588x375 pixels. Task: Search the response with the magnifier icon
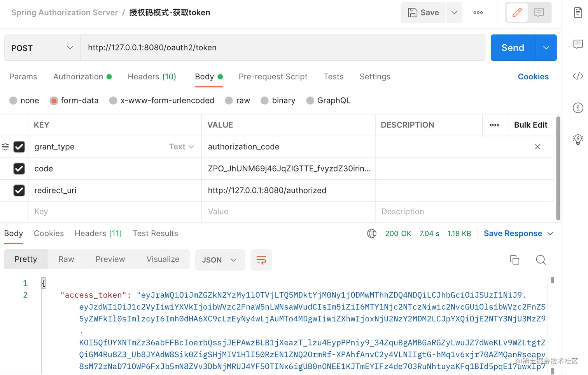click(541, 260)
